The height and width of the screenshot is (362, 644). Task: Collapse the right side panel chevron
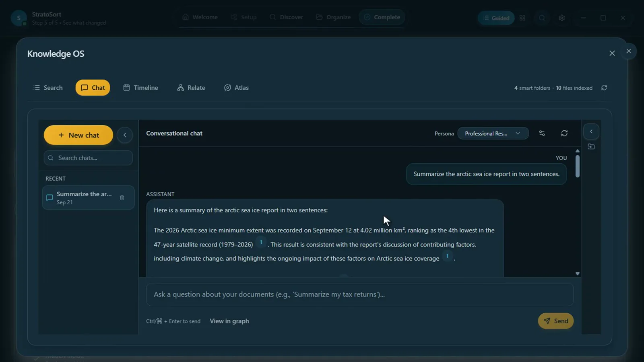591,132
